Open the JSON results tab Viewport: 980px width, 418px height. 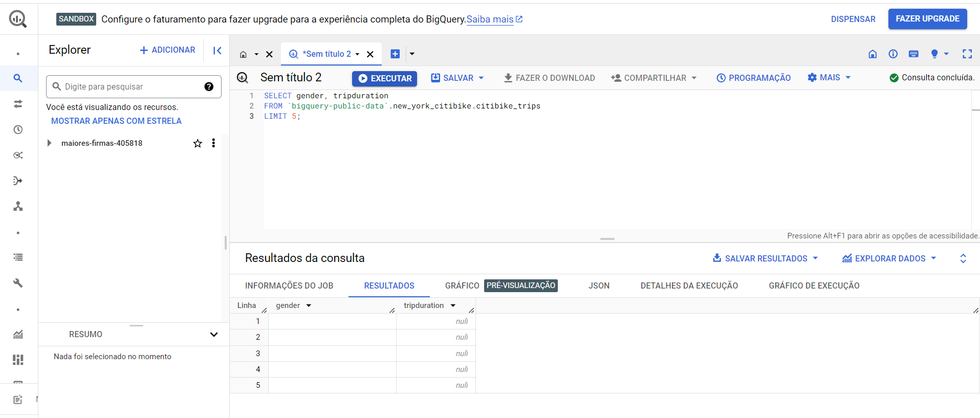(x=599, y=285)
